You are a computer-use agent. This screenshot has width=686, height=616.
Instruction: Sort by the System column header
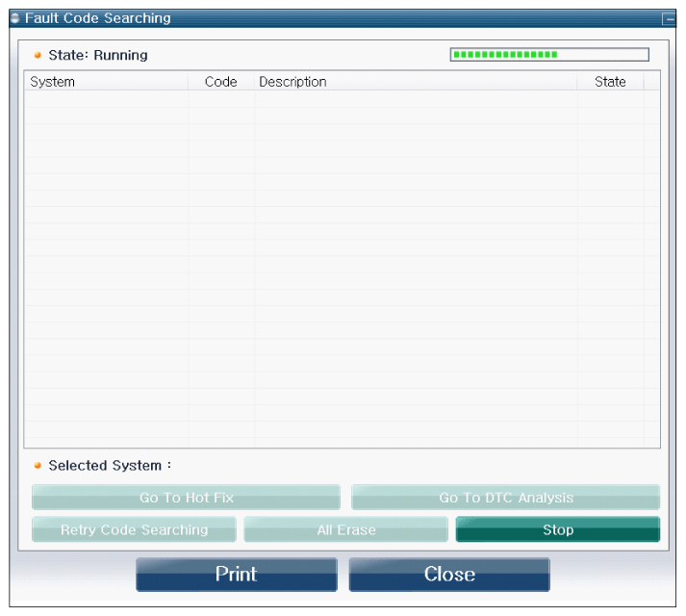(106, 82)
